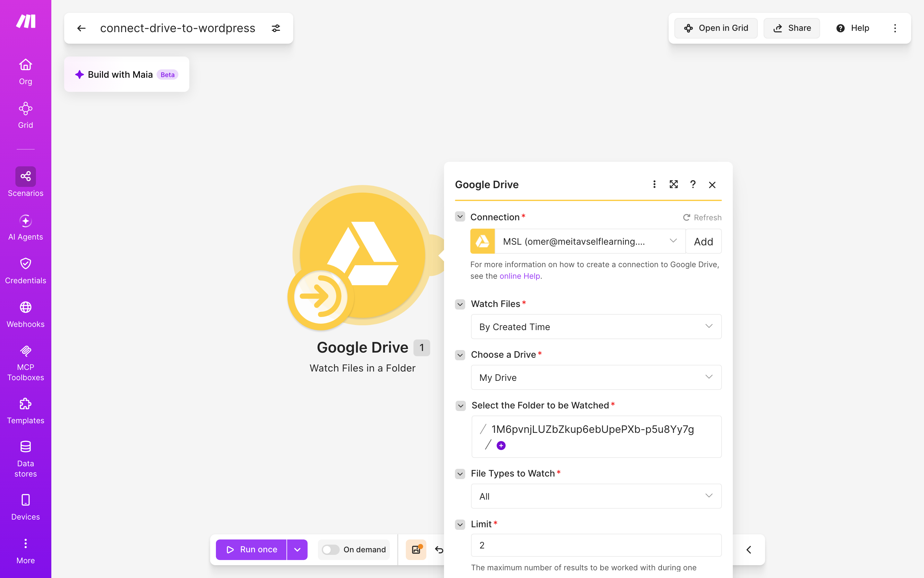Collapse the Select the Folder section

pyautogui.click(x=461, y=406)
